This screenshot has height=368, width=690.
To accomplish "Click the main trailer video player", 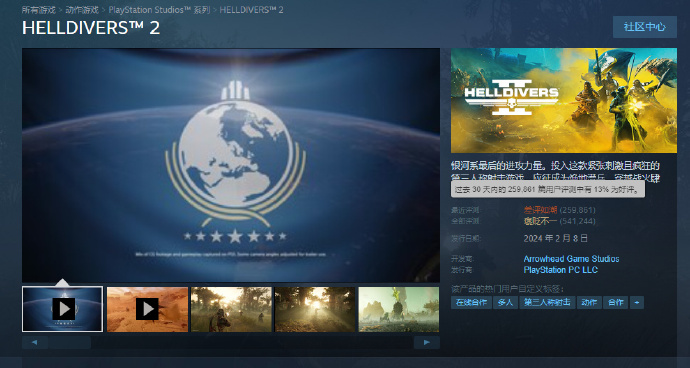I will 231,165.
